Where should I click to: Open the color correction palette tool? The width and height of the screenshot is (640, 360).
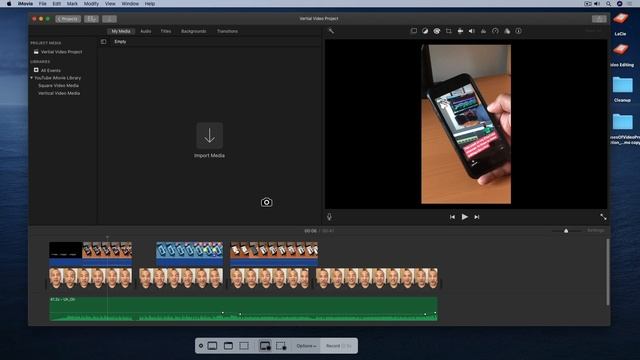[x=437, y=31]
